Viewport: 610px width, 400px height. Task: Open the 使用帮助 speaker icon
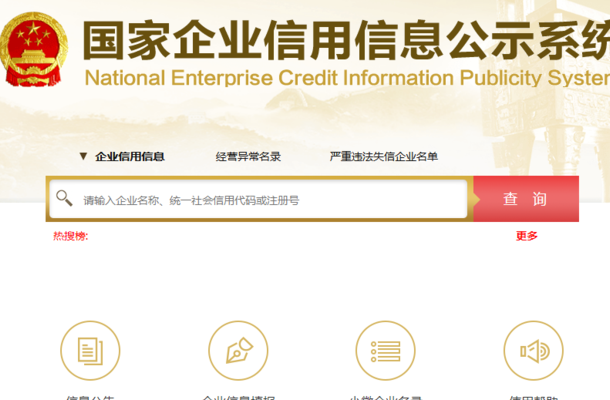(x=533, y=351)
